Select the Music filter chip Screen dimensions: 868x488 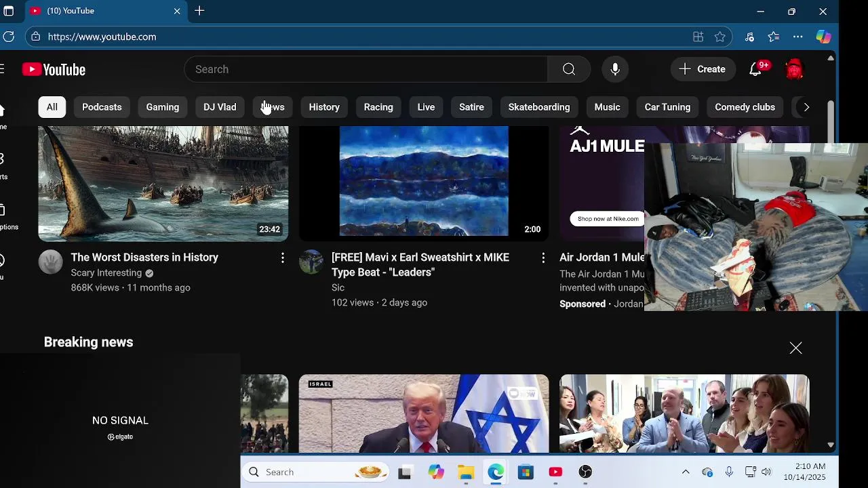click(608, 107)
